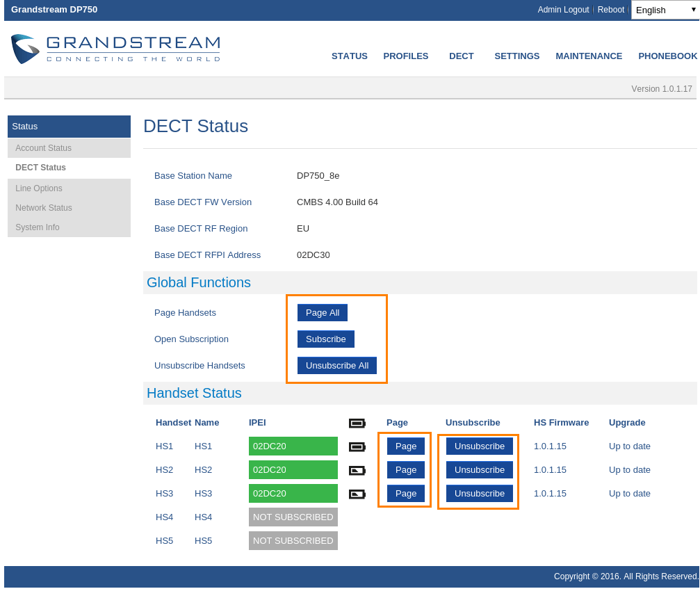Open the DECT menu
The width and height of the screenshot is (700, 589).
461,56
